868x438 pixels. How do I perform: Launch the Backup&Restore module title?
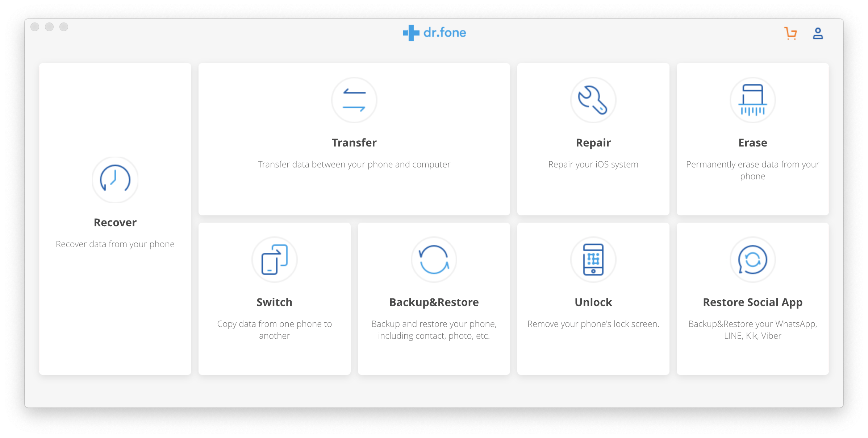[434, 302]
